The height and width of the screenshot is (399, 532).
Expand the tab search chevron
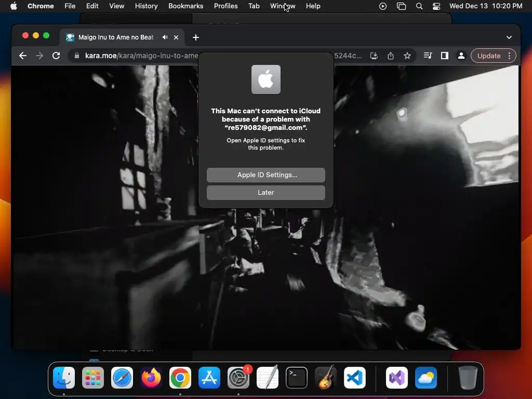coord(509,37)
